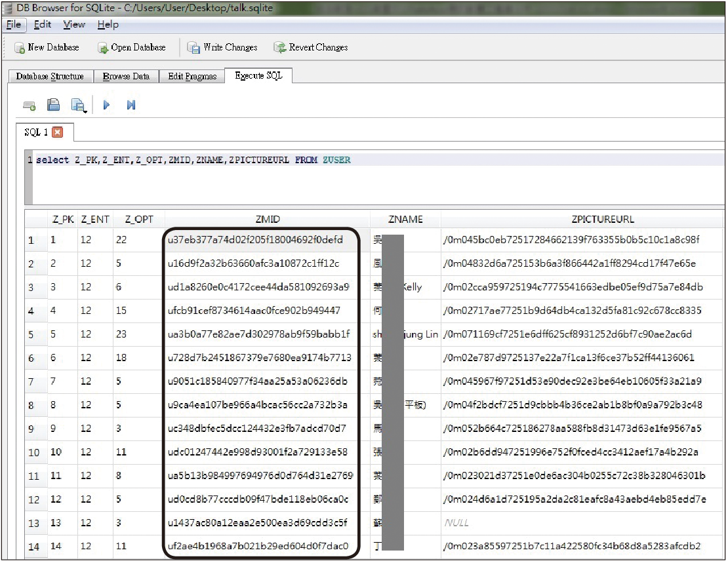Switch to the Database Structure tab
This screenshot has width=728, height=563.
coord(50,77)
